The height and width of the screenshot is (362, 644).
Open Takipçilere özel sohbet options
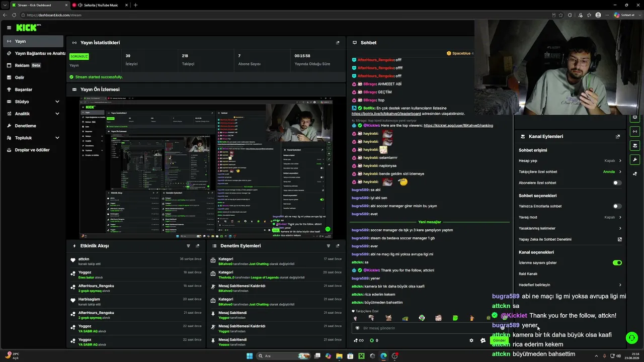pyautogui.click(x=570, y=172)
